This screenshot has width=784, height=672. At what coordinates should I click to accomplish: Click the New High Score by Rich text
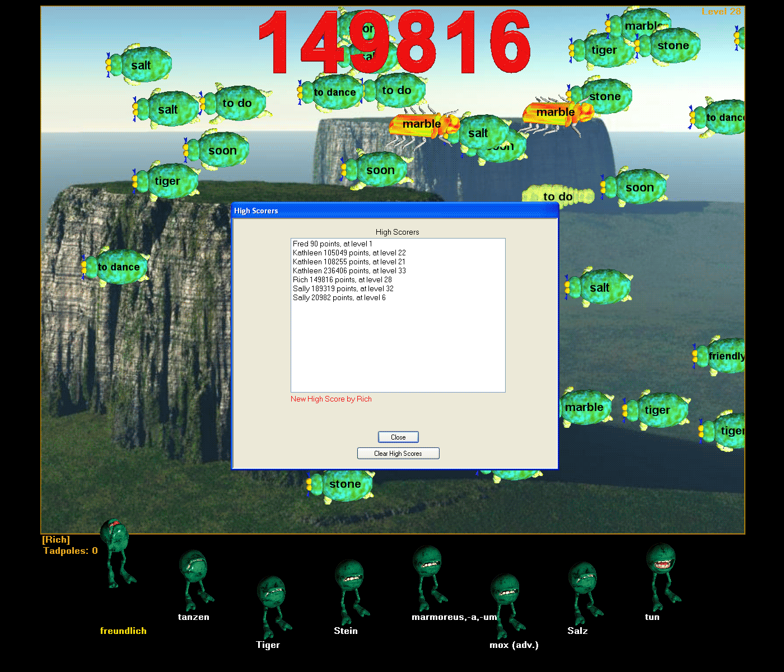pyautogui.click(x=331, y=399)
